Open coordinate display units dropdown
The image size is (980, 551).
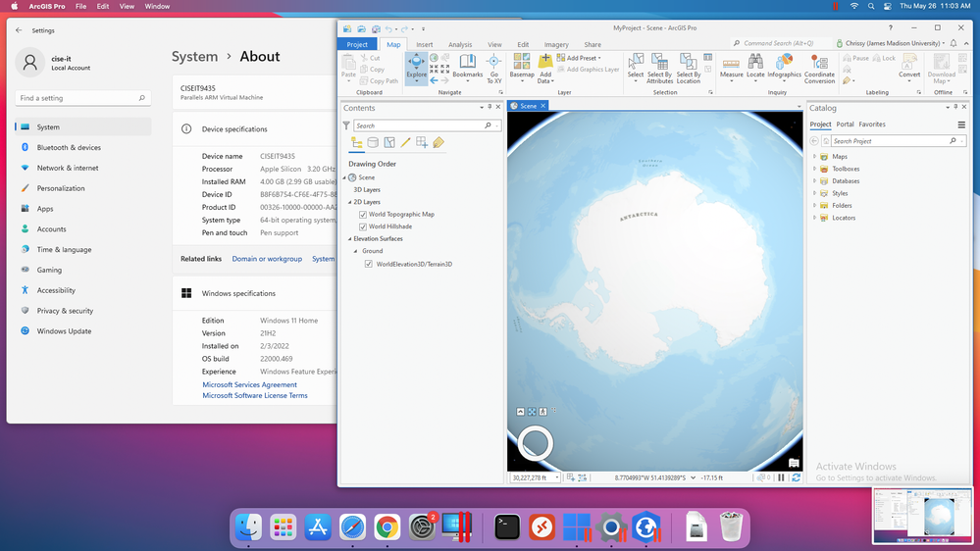click(x=693, y=477)
